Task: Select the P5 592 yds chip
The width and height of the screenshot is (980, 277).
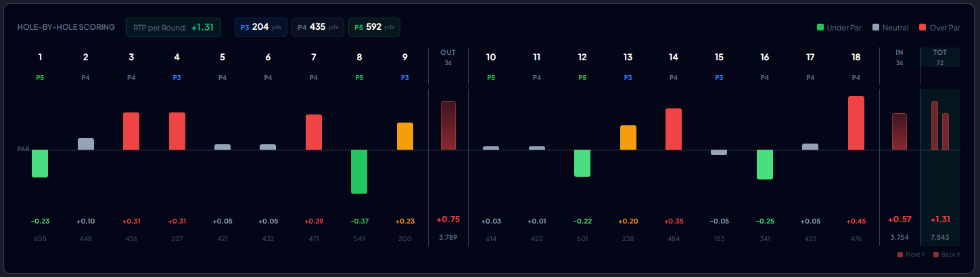Action: point(374,27)
